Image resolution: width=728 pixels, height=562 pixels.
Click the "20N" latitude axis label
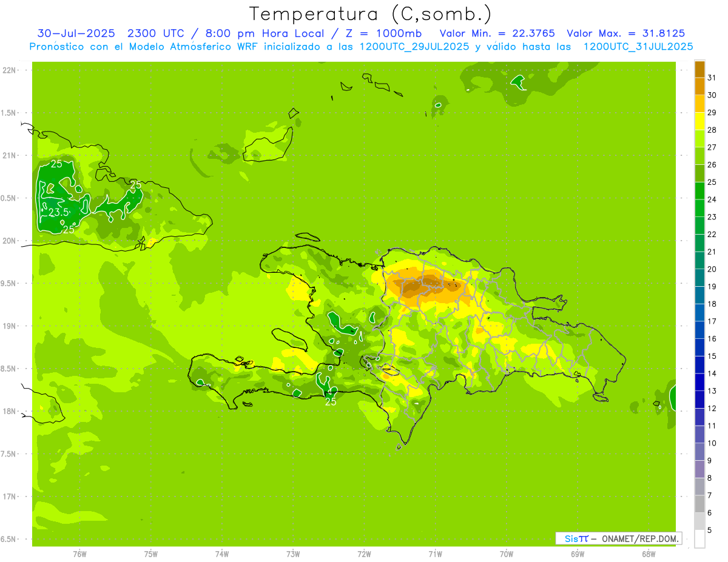[10, 241]
